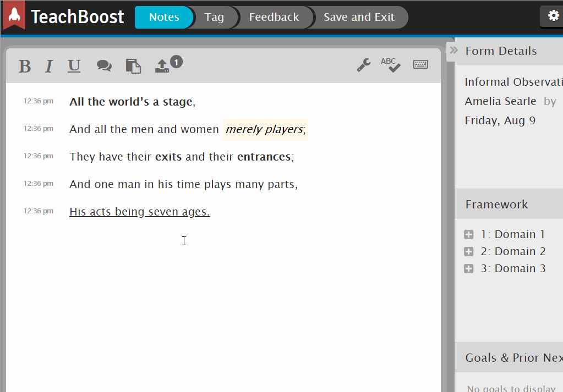Screen dimensions: 563x392
Task: Click the Framework section heading
Action: [x=496, y=205]
